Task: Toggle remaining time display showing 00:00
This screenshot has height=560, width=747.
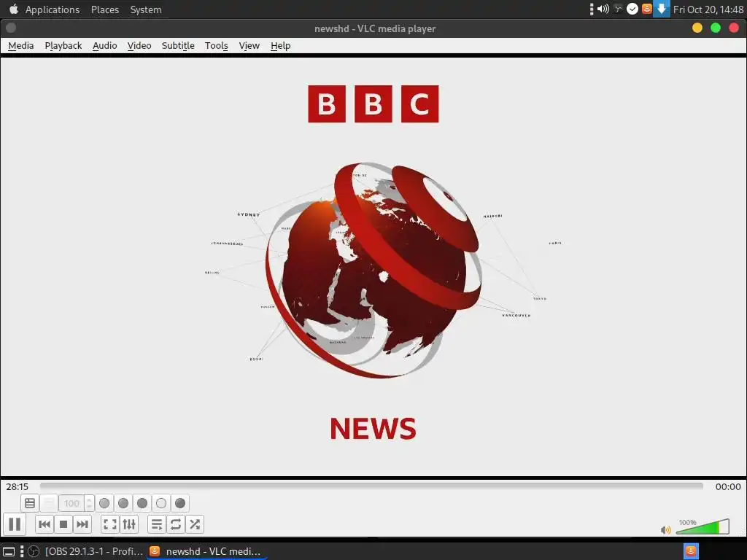Action: pos(728,486)
